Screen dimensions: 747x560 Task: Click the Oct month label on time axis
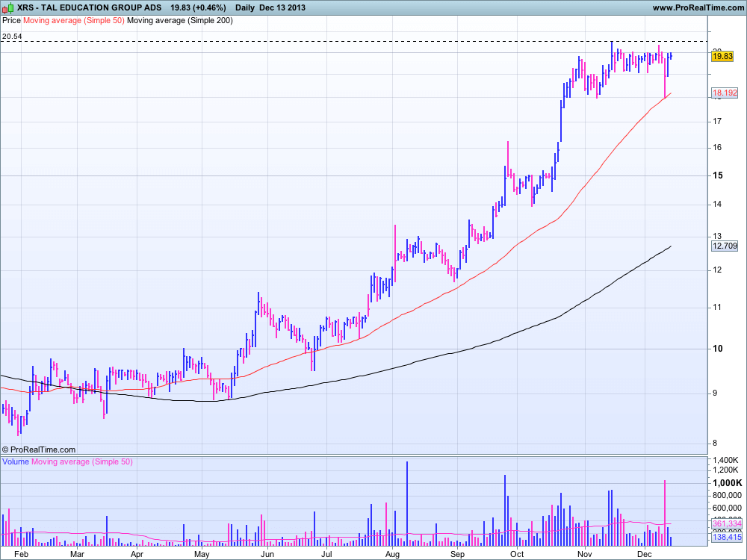[517, 554]
